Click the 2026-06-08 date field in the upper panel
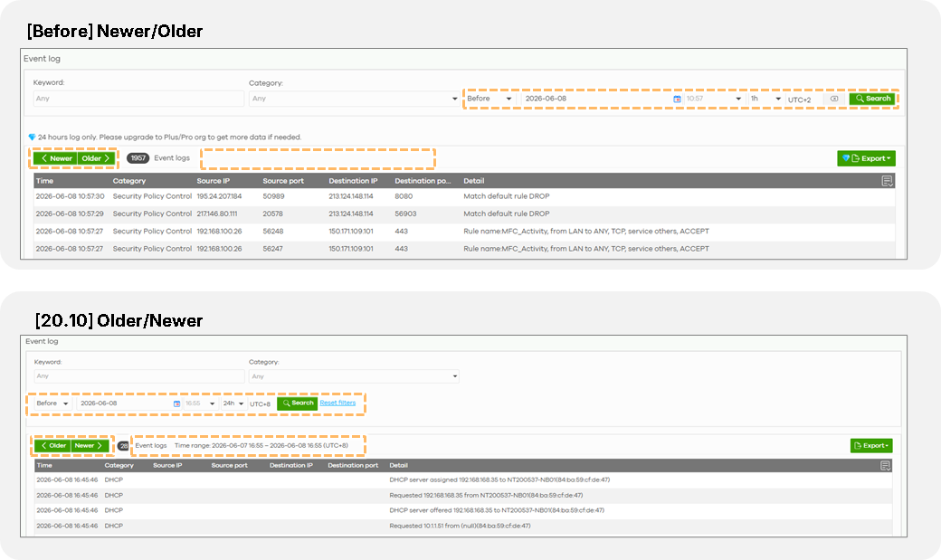This screenshot has width=941, height=560. (602, 99)
